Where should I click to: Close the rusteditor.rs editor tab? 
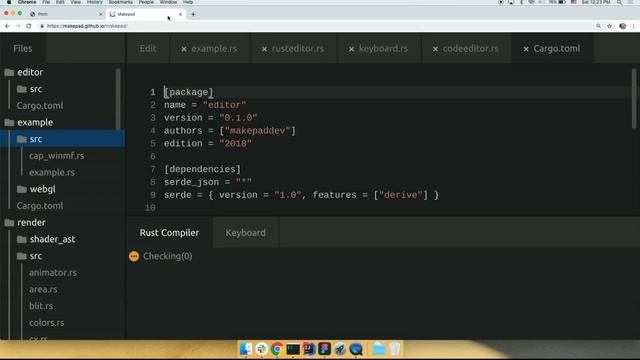pyautogui.click(x=264, y=49)
